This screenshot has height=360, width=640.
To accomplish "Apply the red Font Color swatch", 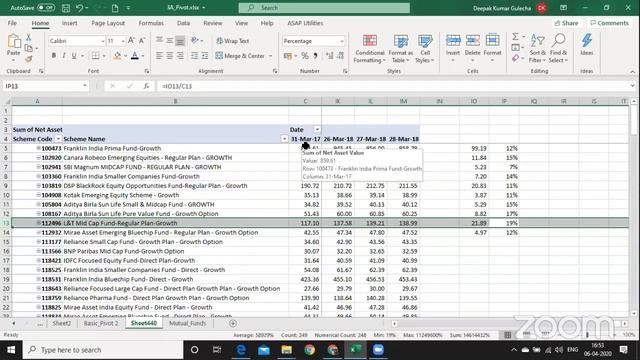I will pyautogui.click(x=135, y=56).
